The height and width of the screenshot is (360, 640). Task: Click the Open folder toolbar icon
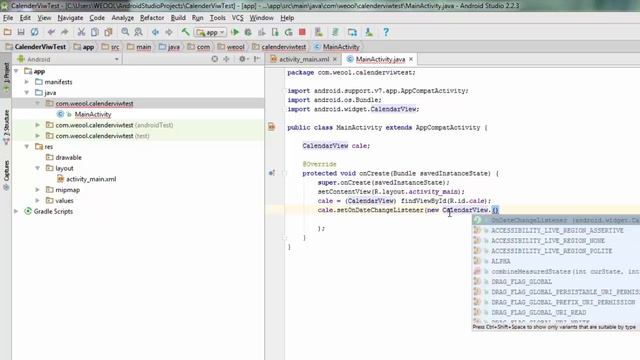tap(7, 32)
